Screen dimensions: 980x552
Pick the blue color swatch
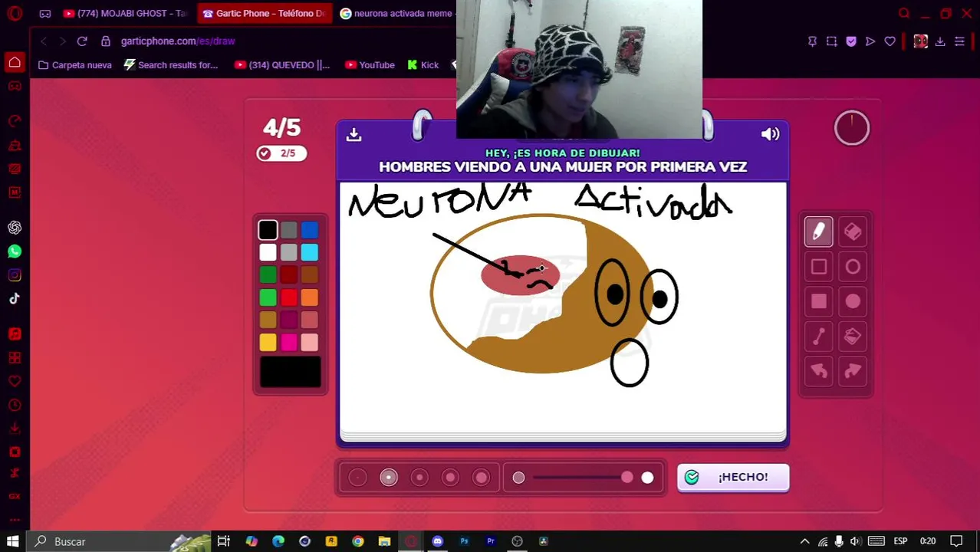click(309, 229)
